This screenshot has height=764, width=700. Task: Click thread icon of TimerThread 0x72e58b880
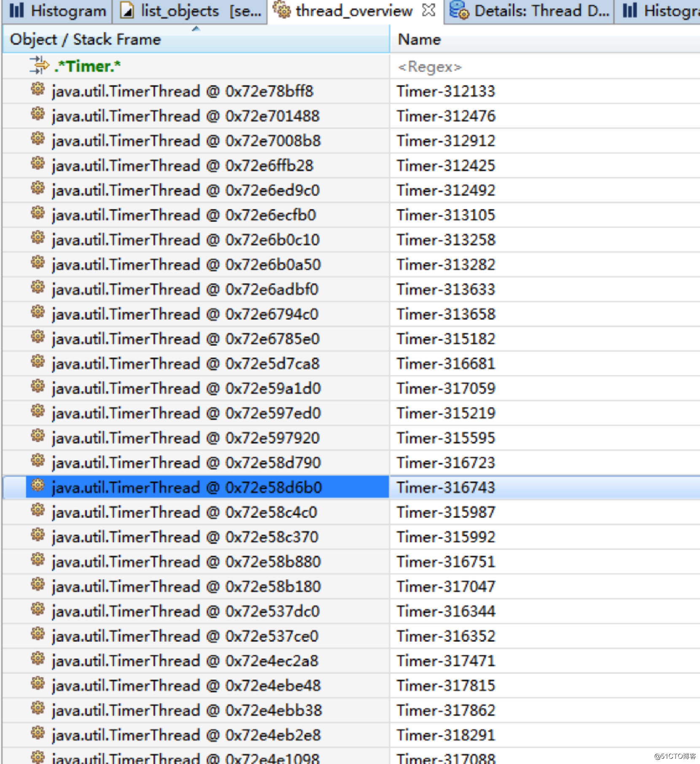tap(38, 560)
